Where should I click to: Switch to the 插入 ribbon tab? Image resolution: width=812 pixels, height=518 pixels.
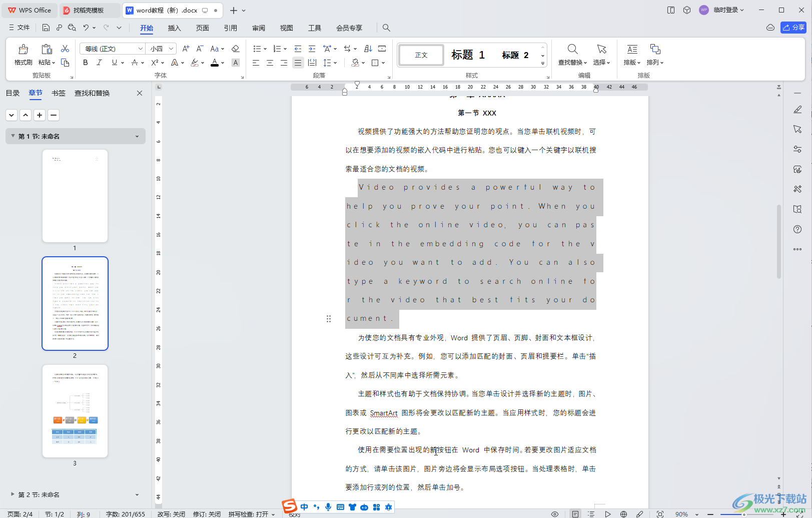click(x=174, y=28)
